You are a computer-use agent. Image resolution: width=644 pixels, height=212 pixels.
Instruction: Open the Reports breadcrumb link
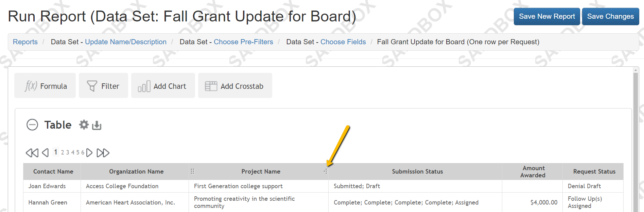coord(25,42)
